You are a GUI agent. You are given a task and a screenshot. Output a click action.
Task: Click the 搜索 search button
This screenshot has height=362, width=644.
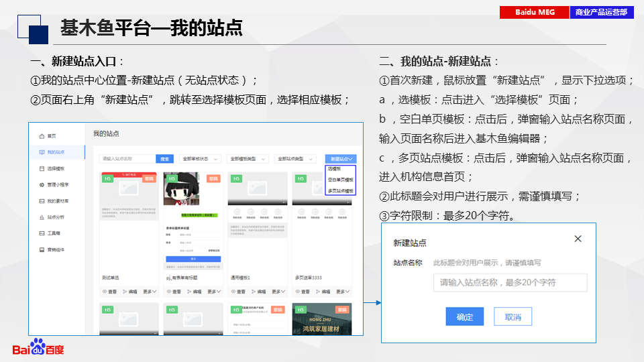165,159
